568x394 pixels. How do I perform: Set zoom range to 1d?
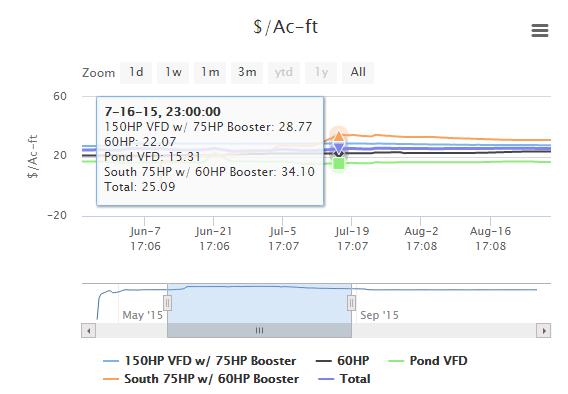(x=136, y=72)
